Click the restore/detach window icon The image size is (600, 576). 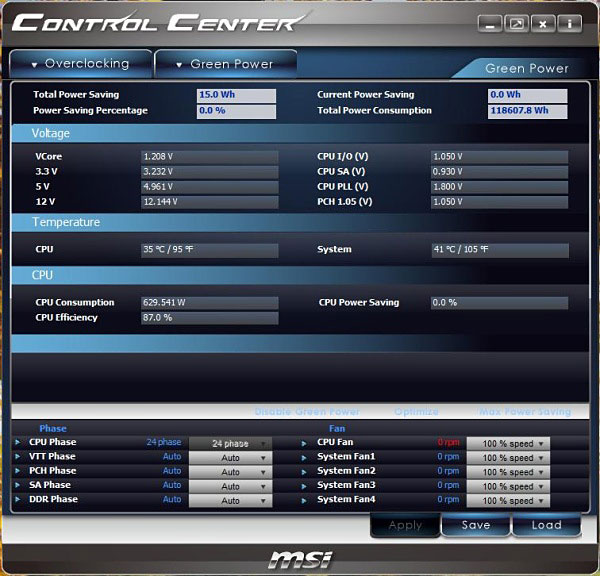(516, 24)
